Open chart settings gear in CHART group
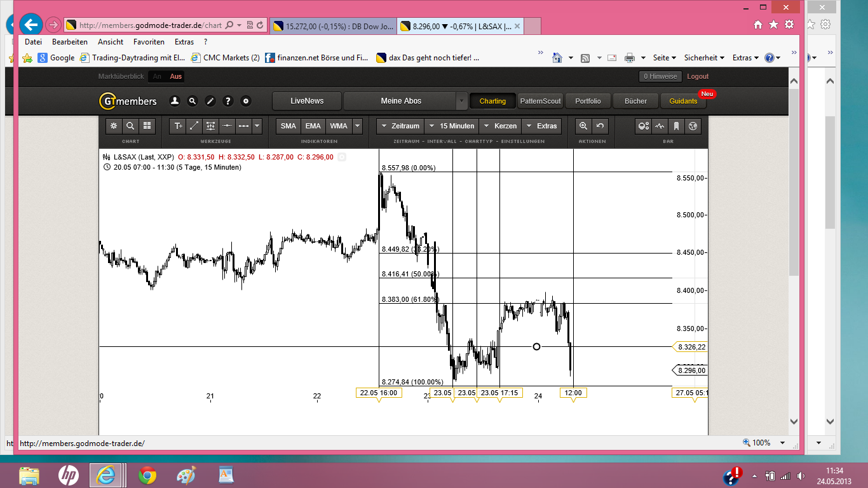The width and height of the screenshot is (868, 488). pyautogui.click(x=114, y=126)
